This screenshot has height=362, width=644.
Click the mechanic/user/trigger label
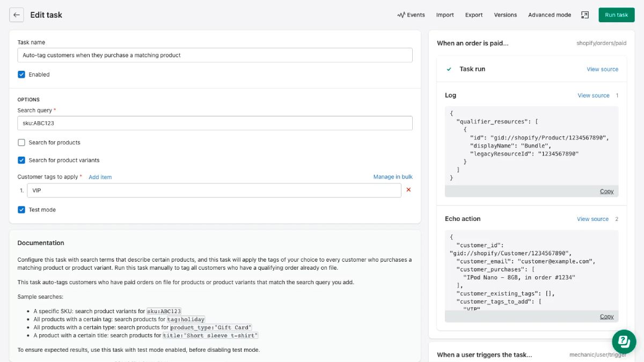point(598,355)
